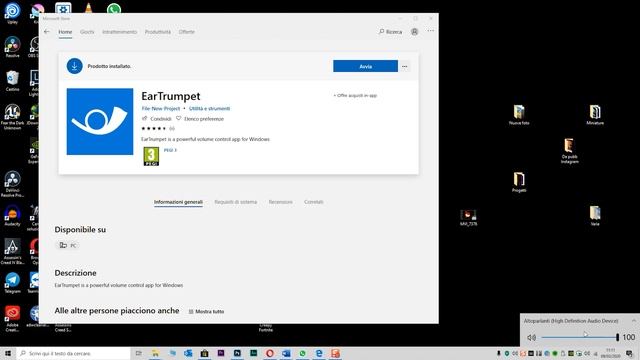Open the Opera browser taskbar icon

point(269,353)
